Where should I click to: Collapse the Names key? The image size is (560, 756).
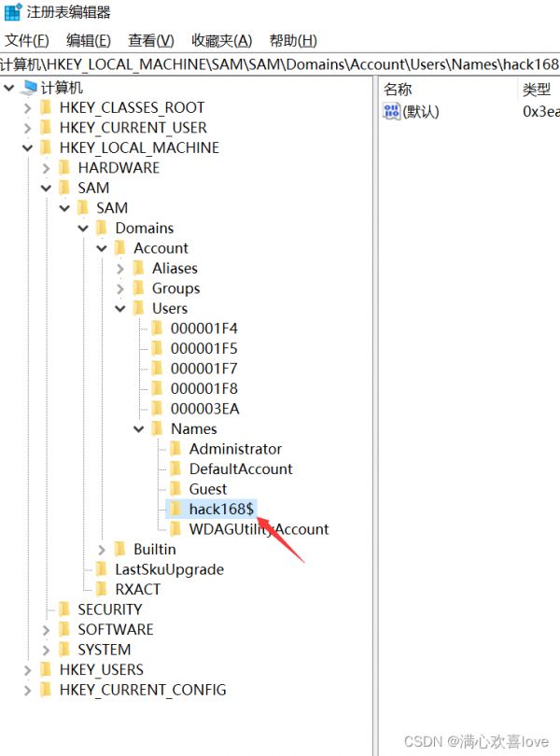pyautogui.click(x=139, y=429)
